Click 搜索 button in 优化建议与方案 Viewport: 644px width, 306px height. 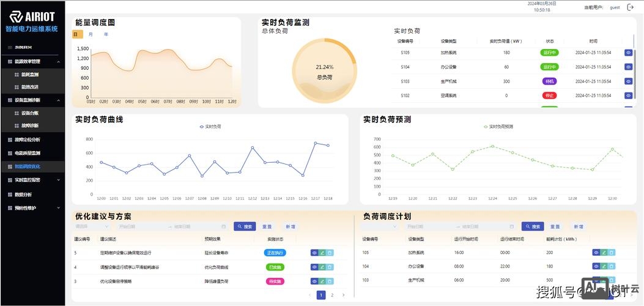(245, 226)
